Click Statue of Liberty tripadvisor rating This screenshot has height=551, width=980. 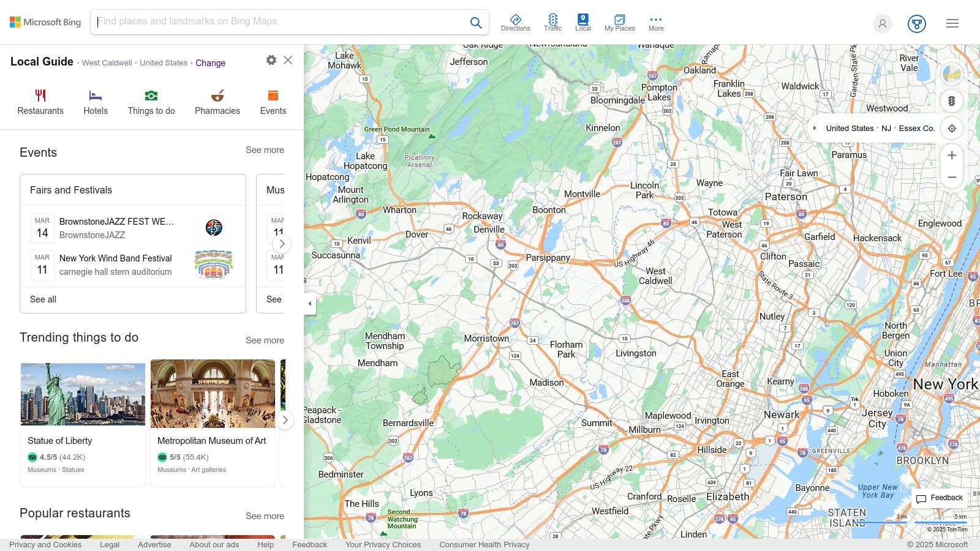(56, 457)
